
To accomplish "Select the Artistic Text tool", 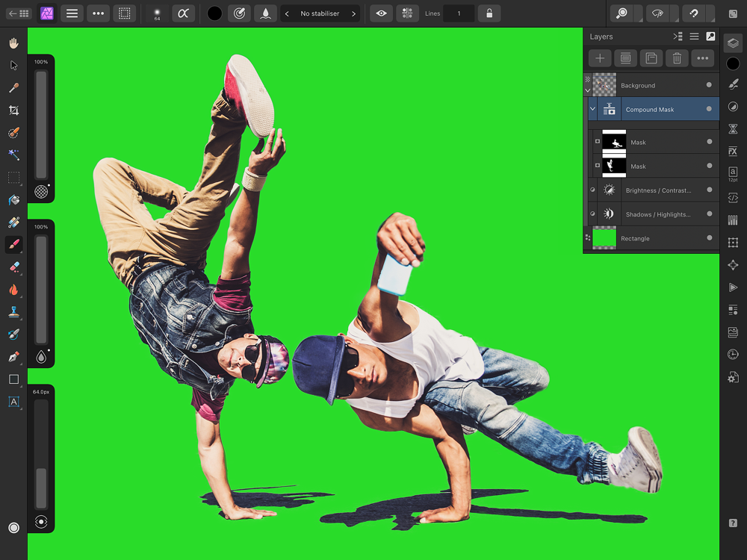I will [13, 402].
